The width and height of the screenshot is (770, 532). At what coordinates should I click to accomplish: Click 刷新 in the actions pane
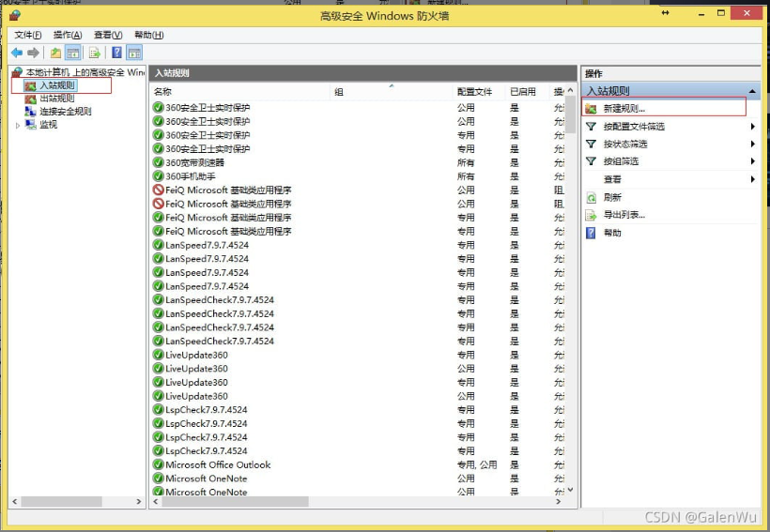612,197
